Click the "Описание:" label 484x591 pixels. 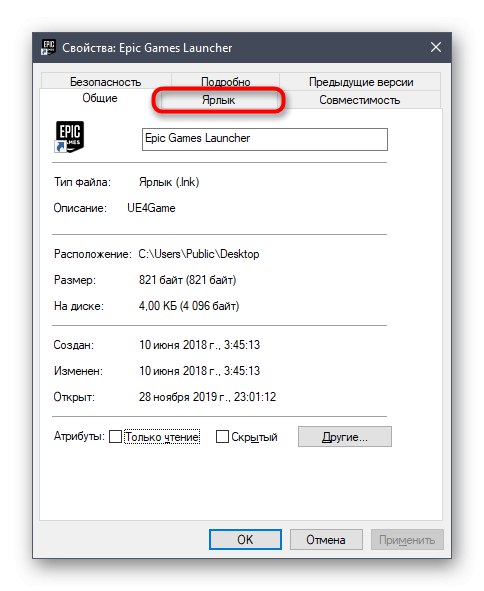coord(80,208)
